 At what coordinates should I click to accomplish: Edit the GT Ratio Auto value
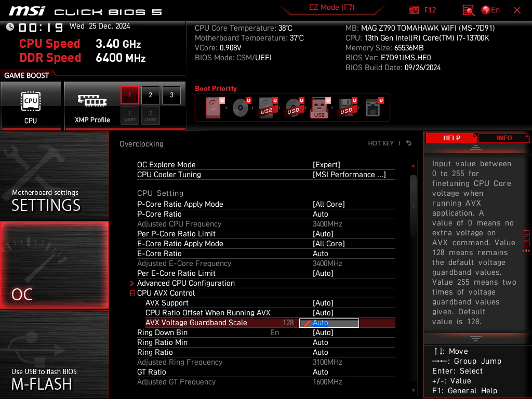pyautogui.click(x=320, y=372)
